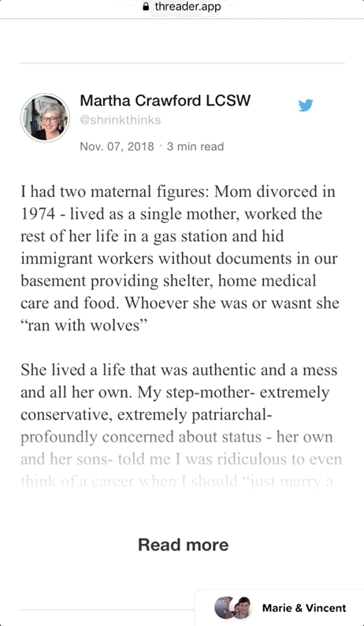Viewport: 364px width, 626px height.
Task: Click the faded line 'and her sons- told me'
Action: [181, 459]
